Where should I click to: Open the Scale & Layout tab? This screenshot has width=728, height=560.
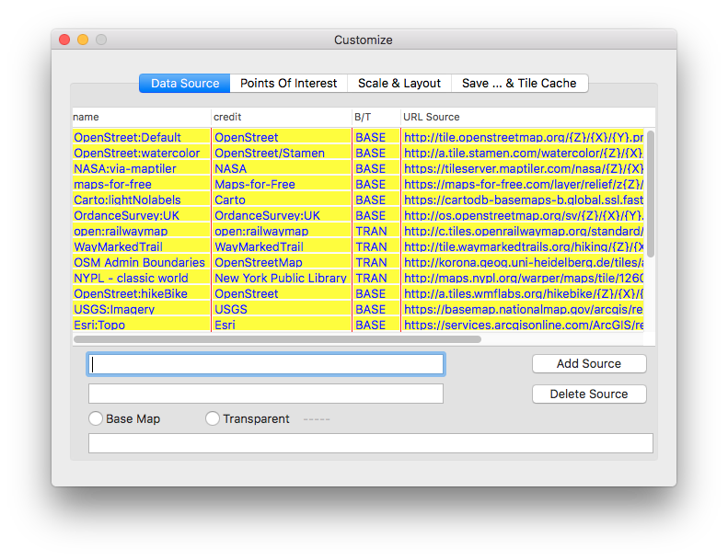coord(399,83)
